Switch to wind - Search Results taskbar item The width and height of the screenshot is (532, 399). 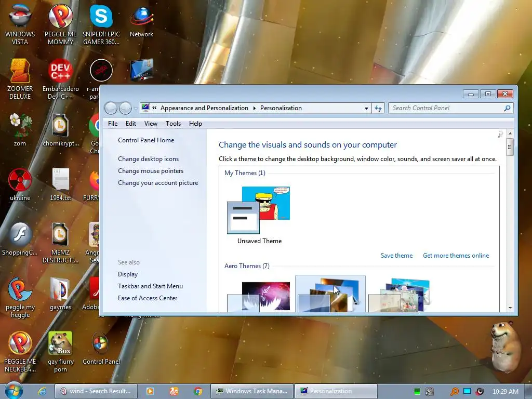(x=96, y=391)
